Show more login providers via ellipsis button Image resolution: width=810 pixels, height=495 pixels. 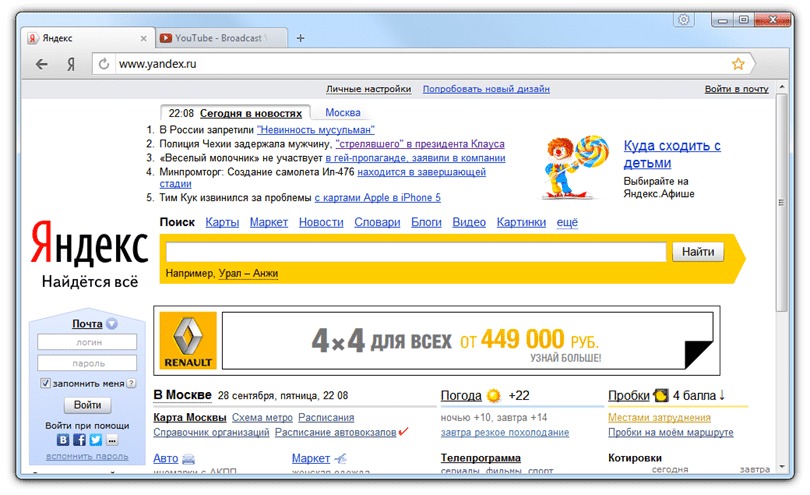click(112, 439)
